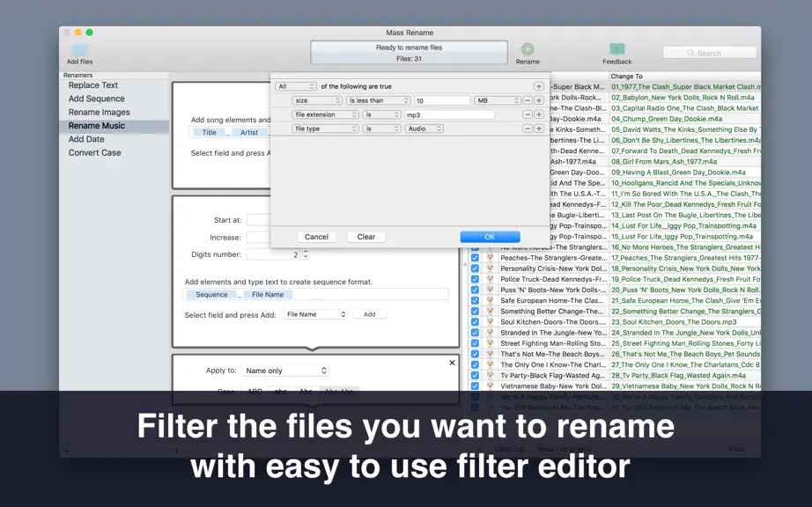
Task: Open the Feedback toolbar icon
Action: 616,49
